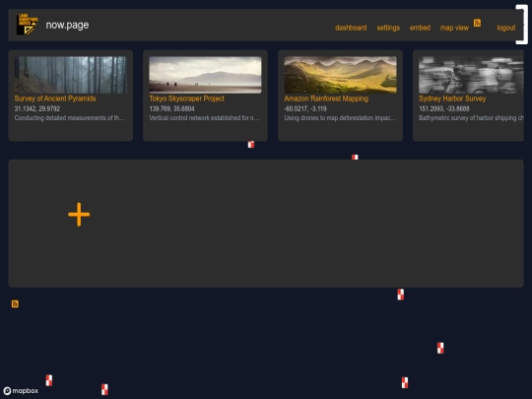Click logout
This screenshot has height=399, width=532.
[x=506, y=28]
